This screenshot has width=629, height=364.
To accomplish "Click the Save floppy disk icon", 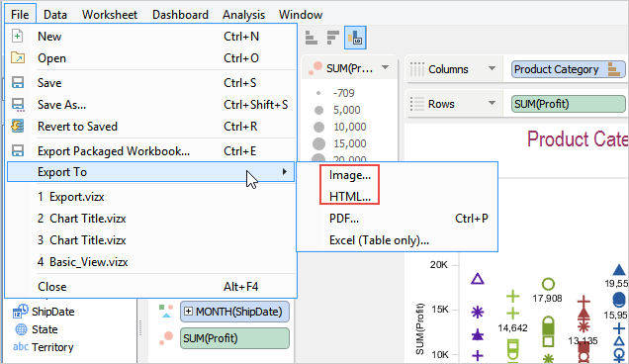I will point(18,83).
